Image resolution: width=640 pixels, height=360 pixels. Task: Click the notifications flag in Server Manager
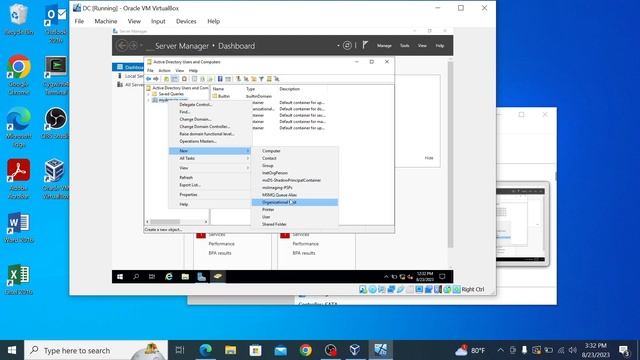coord(365,45)
